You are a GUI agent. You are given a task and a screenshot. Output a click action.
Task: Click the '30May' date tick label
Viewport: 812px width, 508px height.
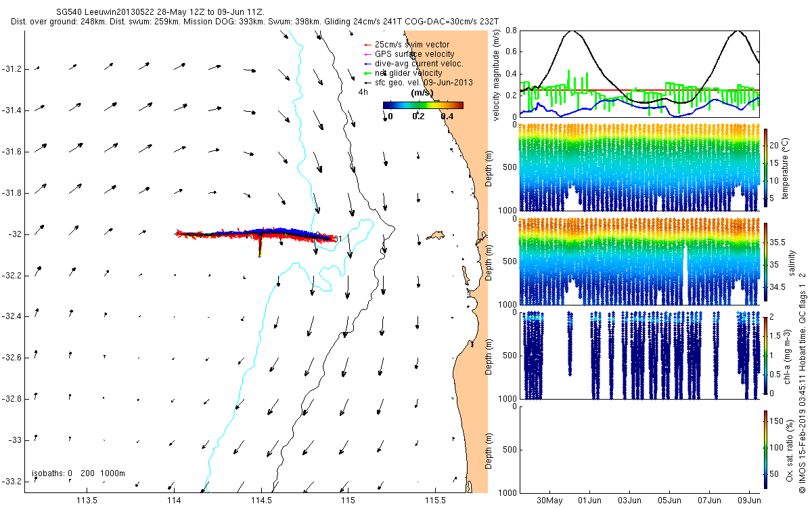pyautogui.click(x=549, y=501)
